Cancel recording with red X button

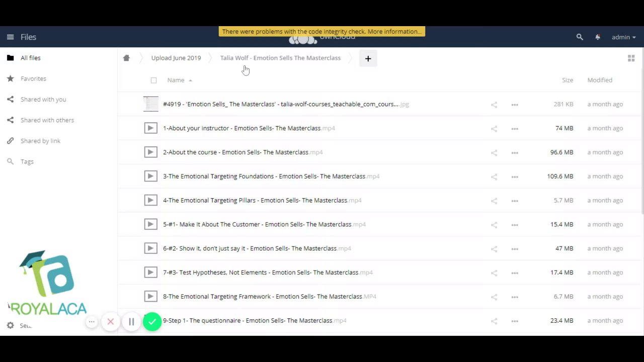(x=111, y=322)
